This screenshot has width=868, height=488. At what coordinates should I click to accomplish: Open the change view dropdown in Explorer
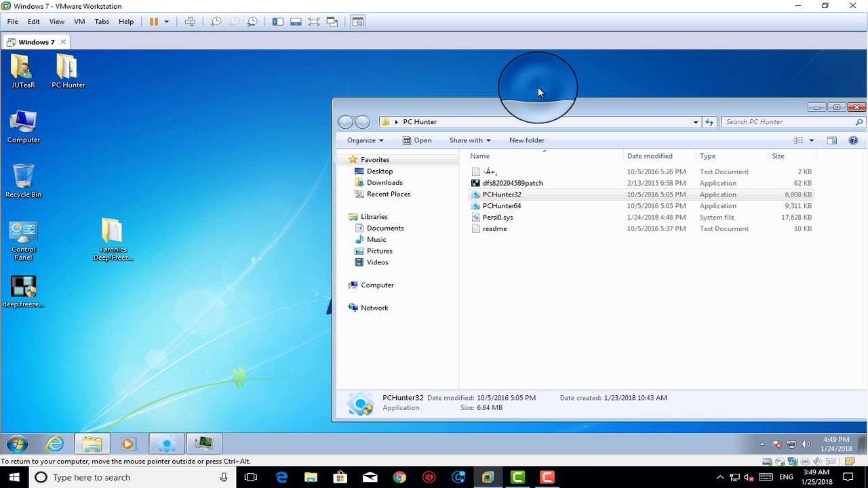[x=804, y=140]
